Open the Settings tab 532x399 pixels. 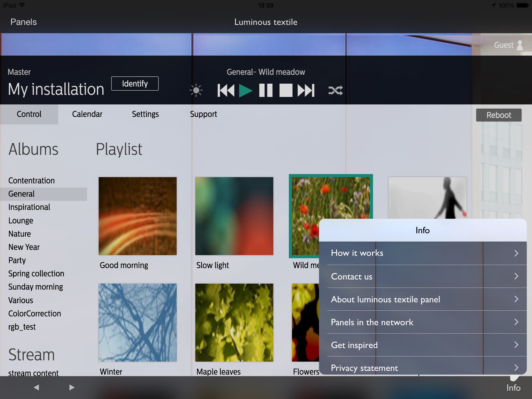[x=145, y=114]
